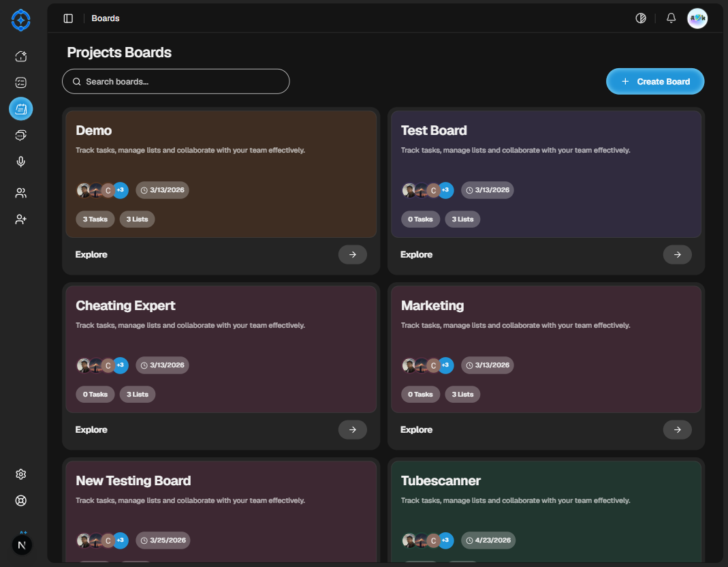Click the 0 Tasks chip on Test Board
Screen dimensions: 728x567
pos(421,219)
